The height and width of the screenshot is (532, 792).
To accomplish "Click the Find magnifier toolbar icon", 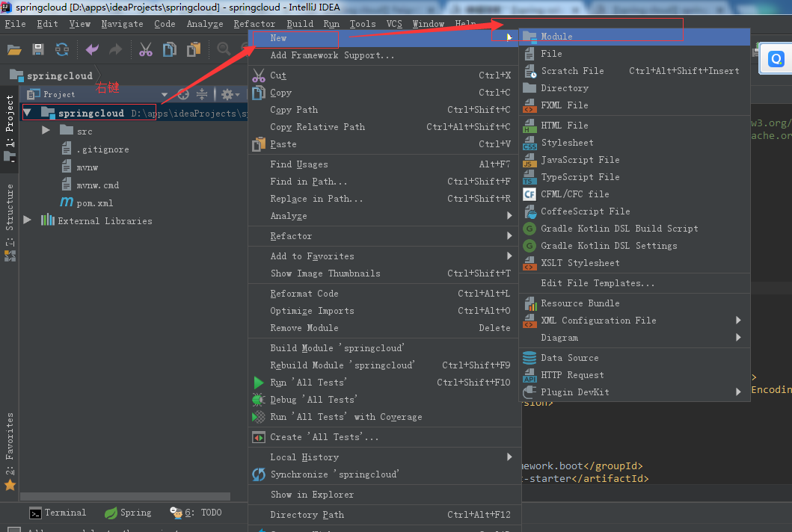I will (224, 49).
